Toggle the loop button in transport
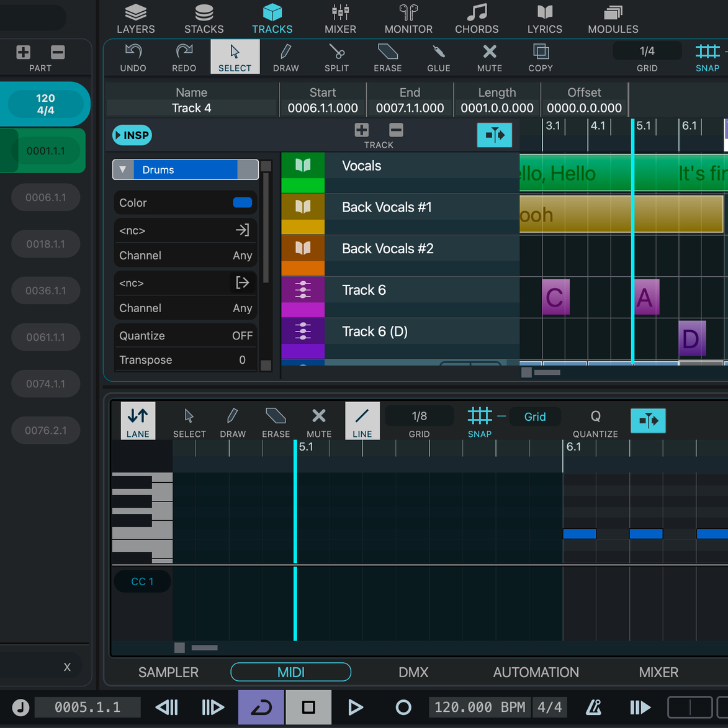 [x=261, y=707]
